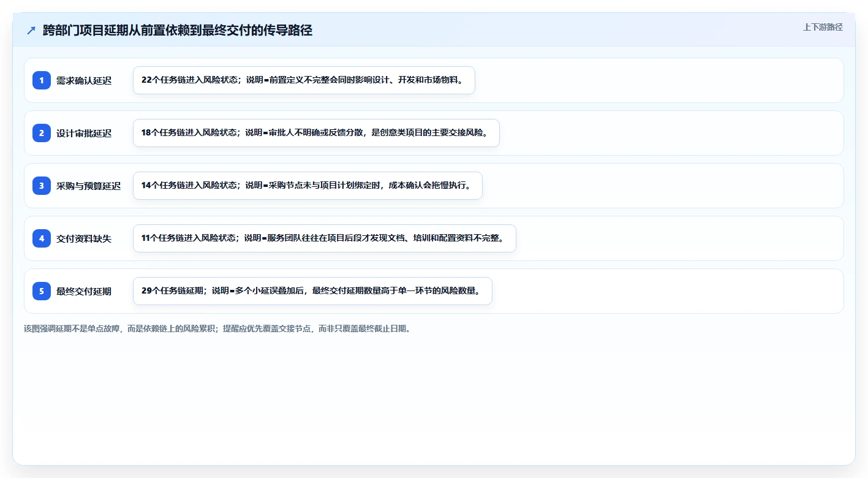Open the 29个任务链延期 description box
The height and width of the screenshot is (478, 868).
pyautogui.click(x=312, y=291)
